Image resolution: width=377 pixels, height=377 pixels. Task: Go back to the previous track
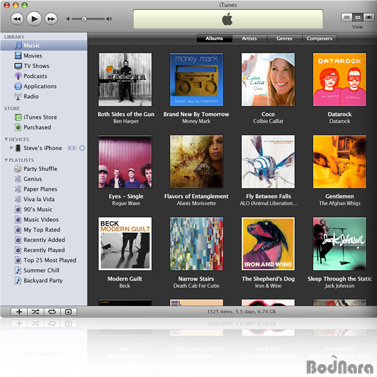[x=17, y=19]
